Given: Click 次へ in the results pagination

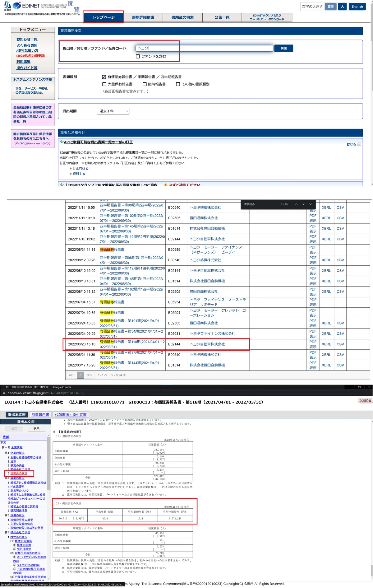Looking at the screenshot, I should pos(90,375).
